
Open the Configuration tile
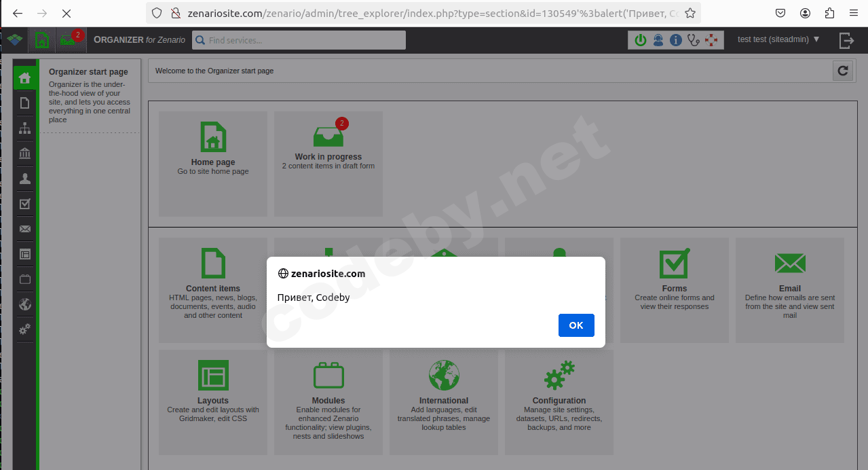559,402
